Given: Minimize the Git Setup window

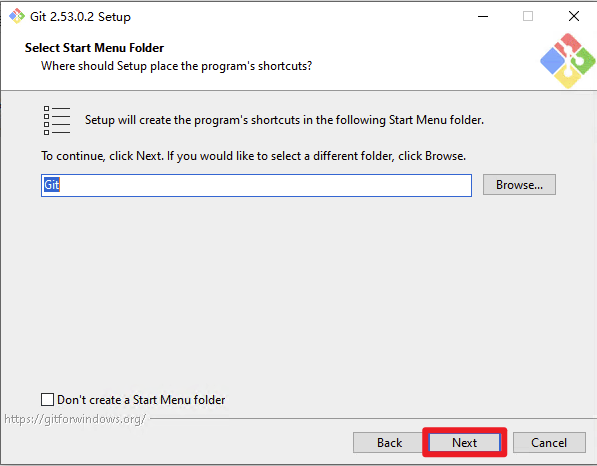Looking at the screenshot, I should coord(483,16).
